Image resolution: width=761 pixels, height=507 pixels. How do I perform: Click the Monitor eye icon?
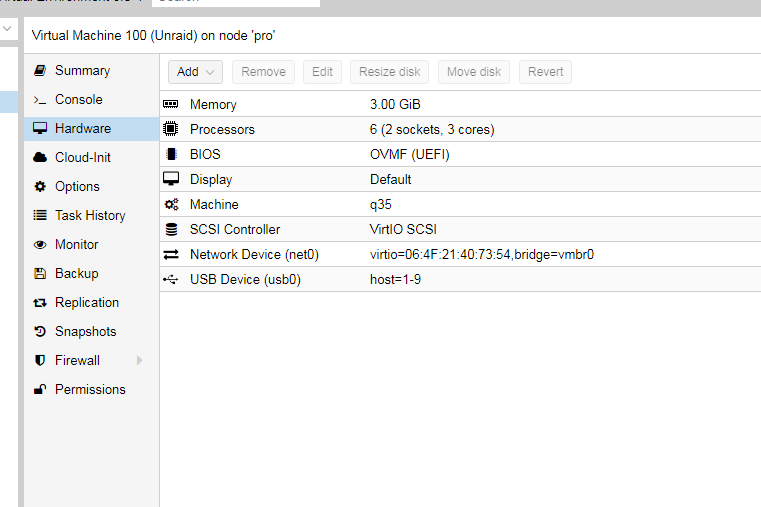click(x=40, y=245)
